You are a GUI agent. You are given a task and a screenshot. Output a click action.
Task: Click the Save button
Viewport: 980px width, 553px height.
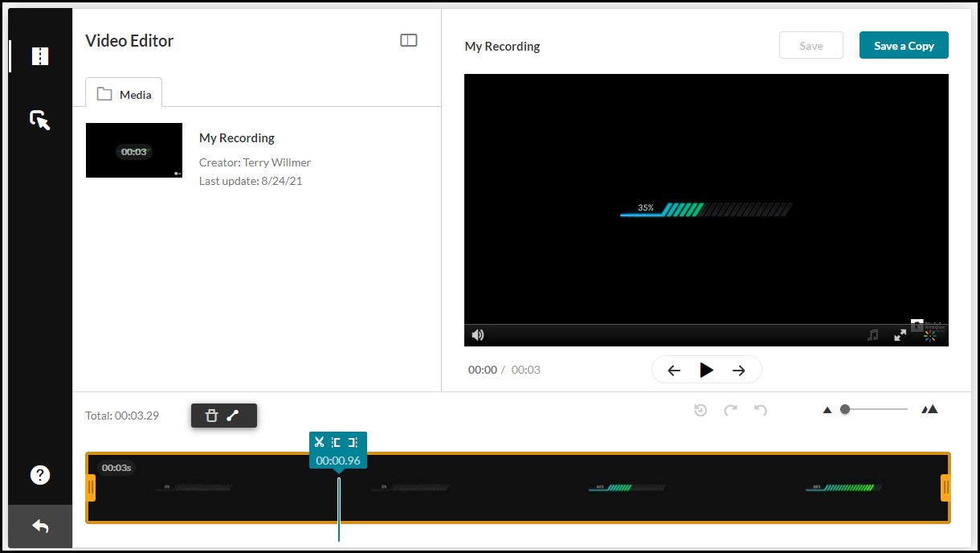pyautogui.click(x=811, y=45)
